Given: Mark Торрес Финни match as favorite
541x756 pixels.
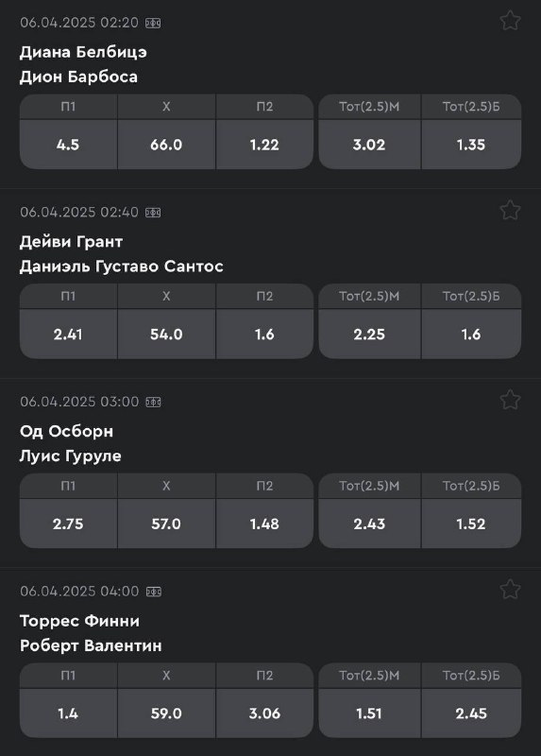Looking at the screenshot, I should (510, 589).
